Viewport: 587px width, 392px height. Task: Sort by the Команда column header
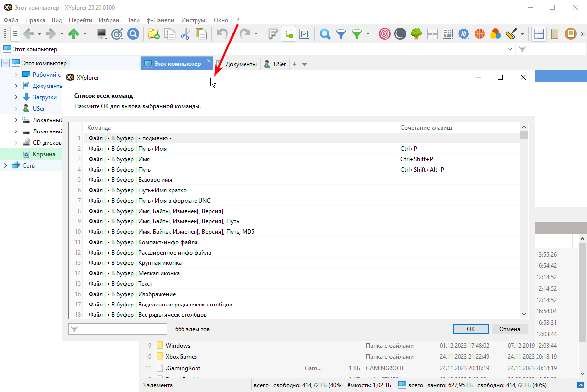241,128
